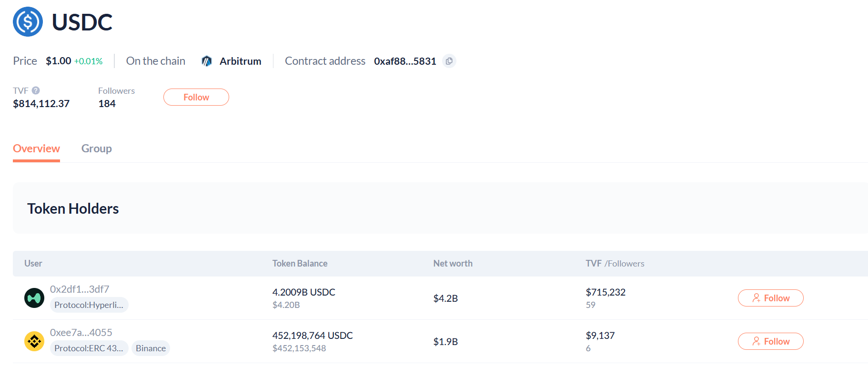This screenshot has height=366, width=868.
Task: Click the Protocol:ERC 43... tag
Action: coord(89,348)
